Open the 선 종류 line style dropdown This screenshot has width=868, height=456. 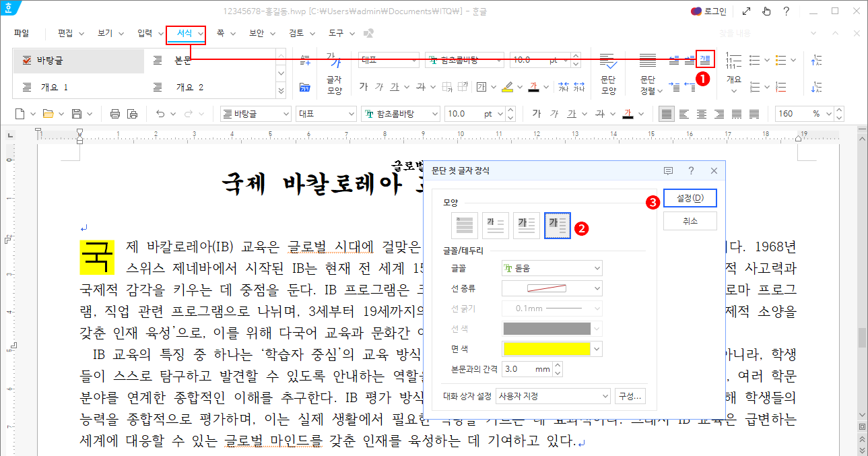point(552,288)
